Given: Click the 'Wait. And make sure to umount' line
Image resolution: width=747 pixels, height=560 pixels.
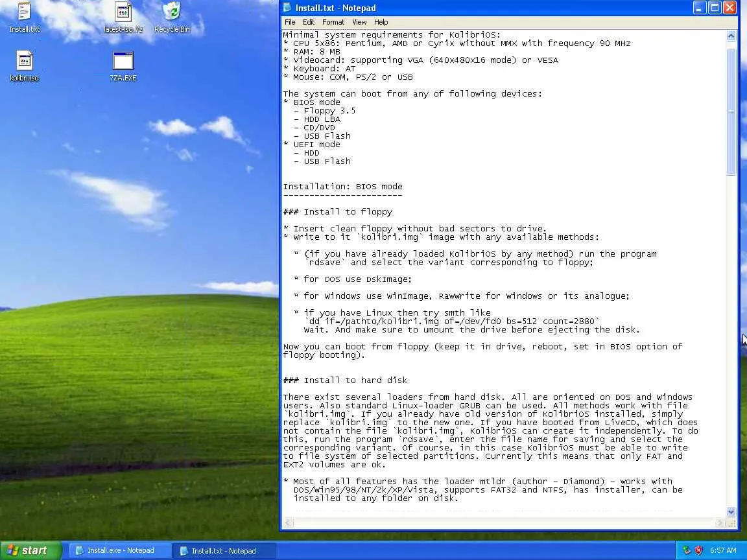Looking at the screenshot, I should click(472, 330).
